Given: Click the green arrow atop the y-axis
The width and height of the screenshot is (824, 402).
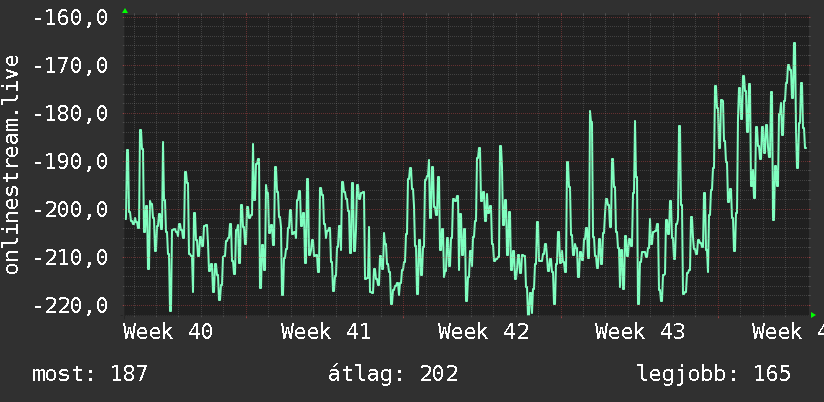Looking at the screenshot, I should pyautogui.click(x=125, y=11).
